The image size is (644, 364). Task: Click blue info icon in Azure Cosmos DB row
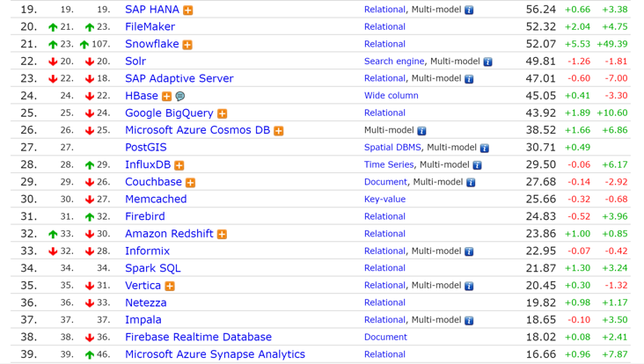pyautogui.click(x=421, y=131)
